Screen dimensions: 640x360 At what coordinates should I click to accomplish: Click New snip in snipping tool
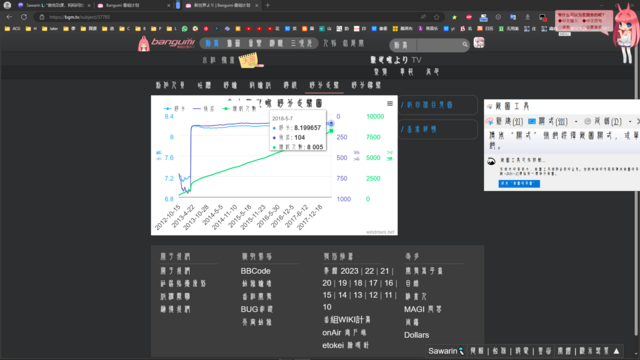pyautogui.click(x=505, y=122)
